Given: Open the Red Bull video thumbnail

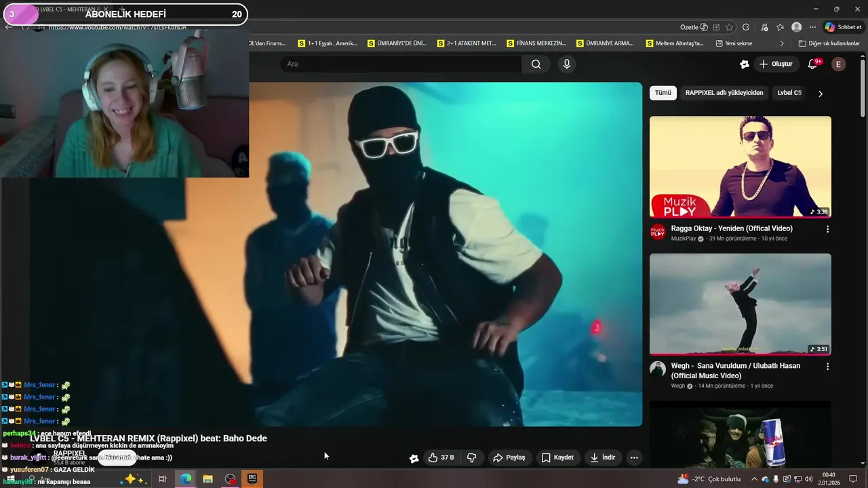Looking at the screenshot, I should coord(741,434).
